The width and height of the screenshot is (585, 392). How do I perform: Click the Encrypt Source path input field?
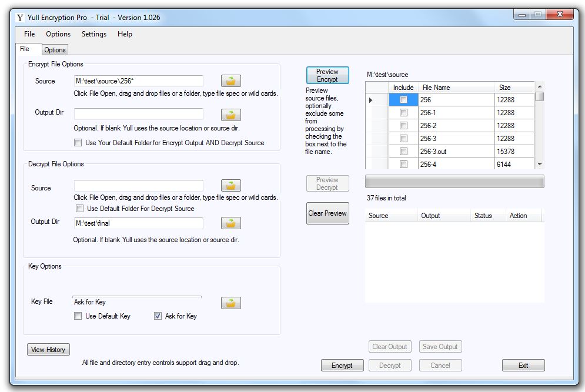click(x=138, y=81)
